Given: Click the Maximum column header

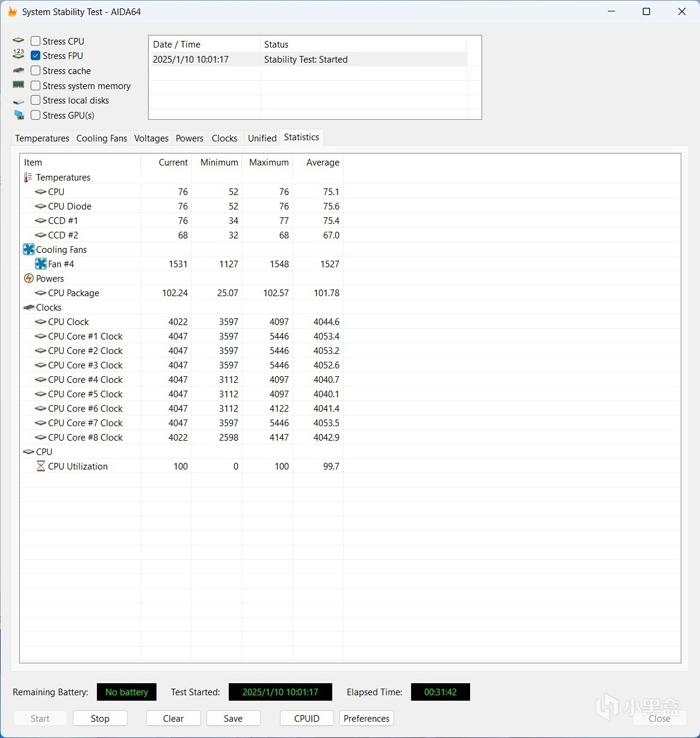Looking at the screenshot, I should click(267, 163).
